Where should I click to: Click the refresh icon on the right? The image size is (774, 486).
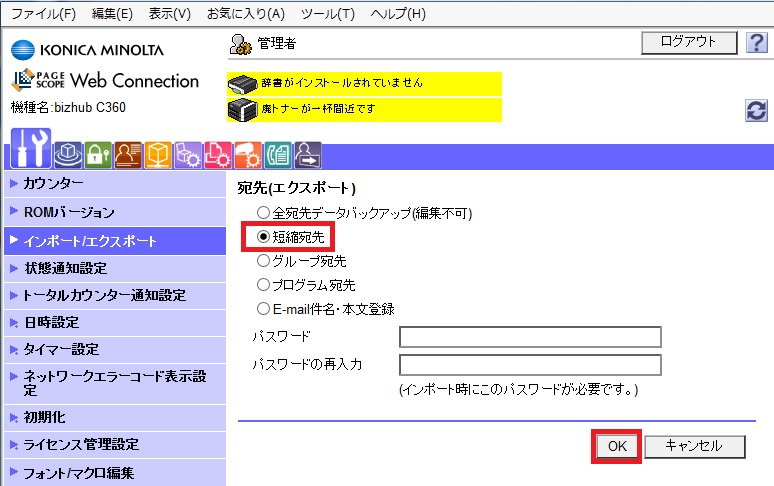[x=757, y=111]
